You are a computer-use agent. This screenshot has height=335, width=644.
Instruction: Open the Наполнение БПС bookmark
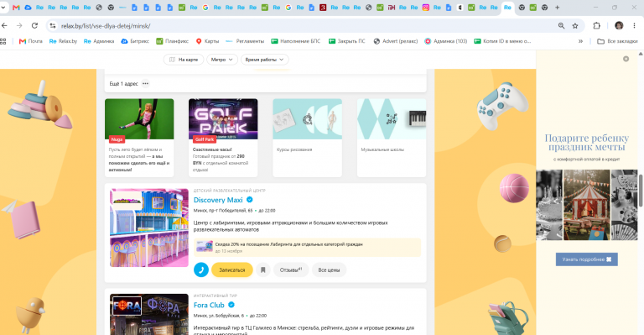click(x=296, y=41)
